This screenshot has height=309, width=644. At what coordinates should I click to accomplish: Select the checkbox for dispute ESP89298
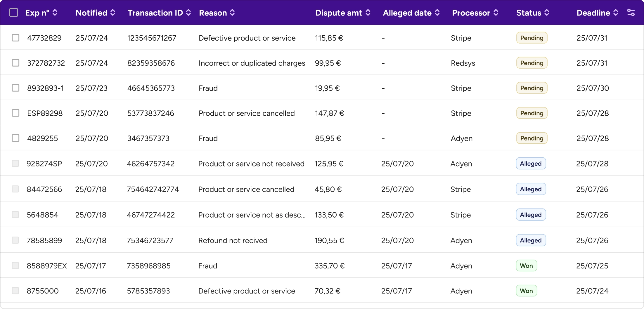point(15,113)
